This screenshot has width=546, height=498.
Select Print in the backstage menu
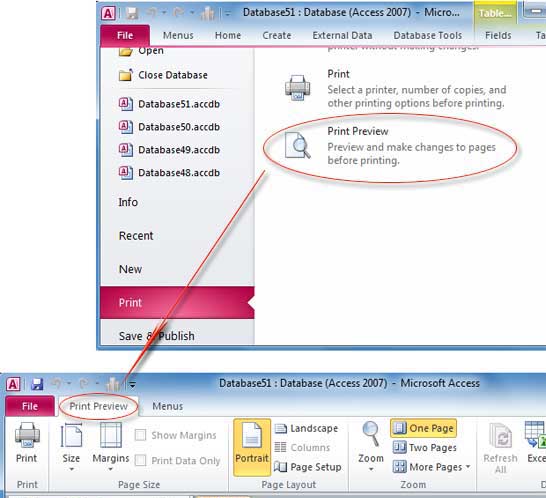[x=177, y=303]
